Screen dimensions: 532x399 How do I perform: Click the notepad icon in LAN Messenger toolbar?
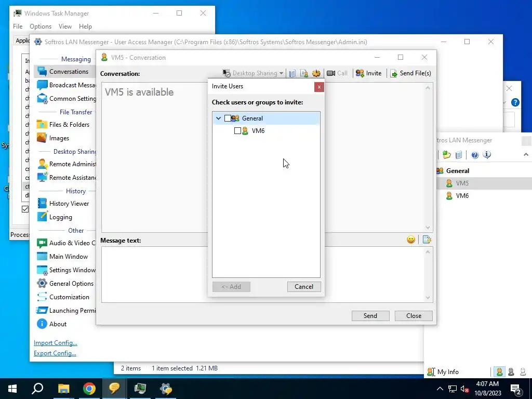[x=459, y=155]
